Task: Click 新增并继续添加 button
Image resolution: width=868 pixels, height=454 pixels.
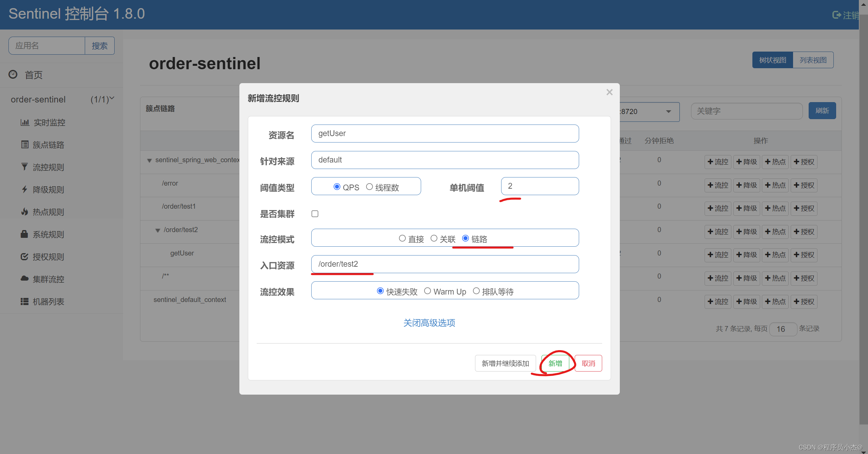Action: (x=505, y=363)
